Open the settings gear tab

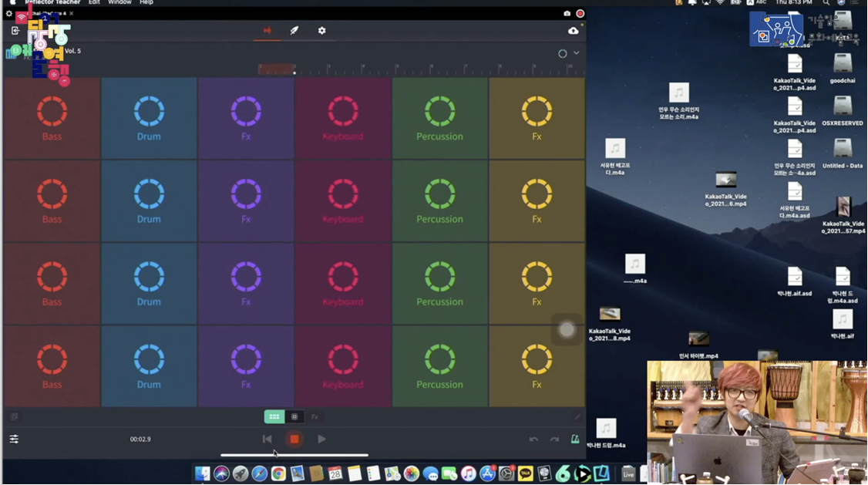pyautogui.click(x=321, y=31)
